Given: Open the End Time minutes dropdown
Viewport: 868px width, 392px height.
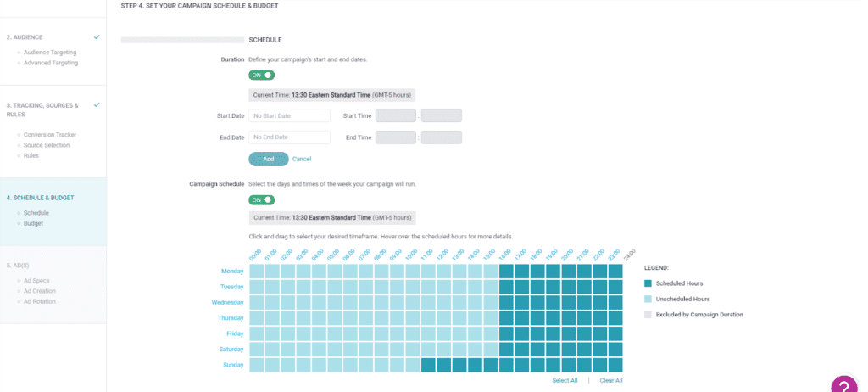Looking at the screenshot, I should (441, 137).
